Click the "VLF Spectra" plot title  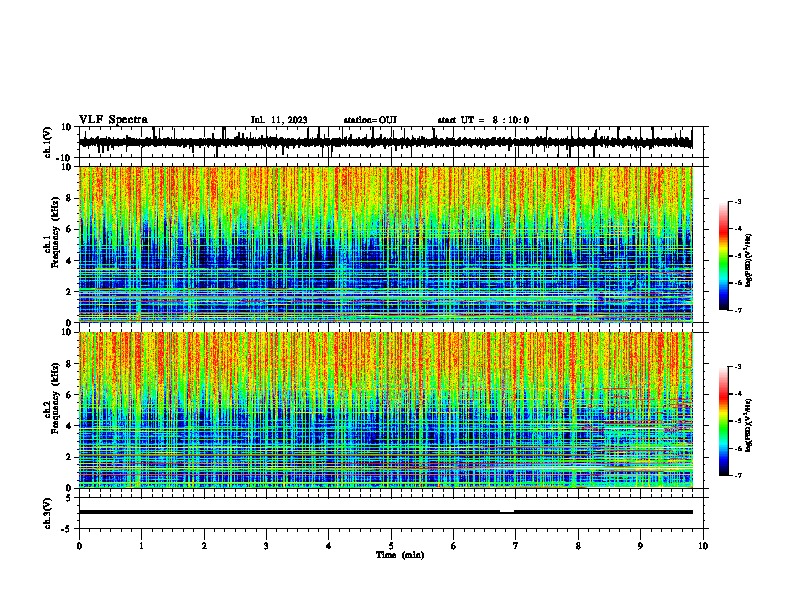(113, 120)
